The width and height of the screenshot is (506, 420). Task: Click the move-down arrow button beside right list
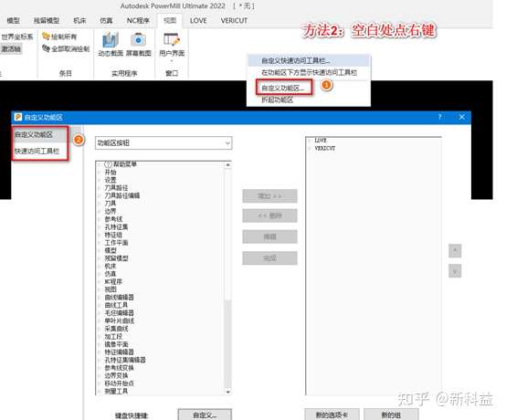tap(455, 271)
